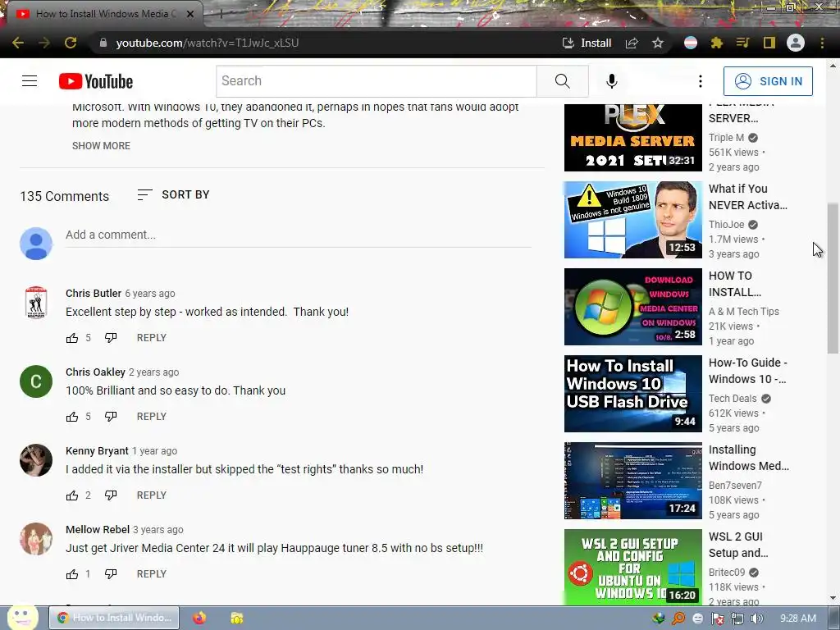Image resolution: width=840 pixels, height=630 pixels.
Task: Dislike Chris Butler's comment
Action: (111, 337)
